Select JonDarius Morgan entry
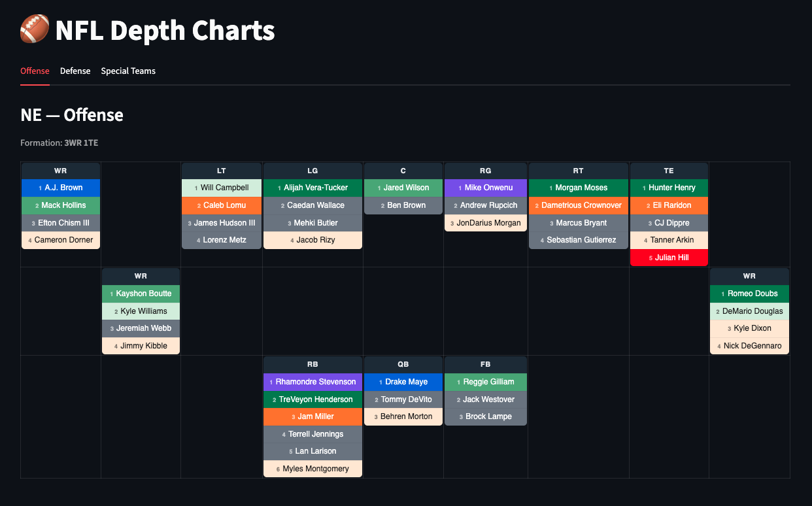 pos(485,223)
